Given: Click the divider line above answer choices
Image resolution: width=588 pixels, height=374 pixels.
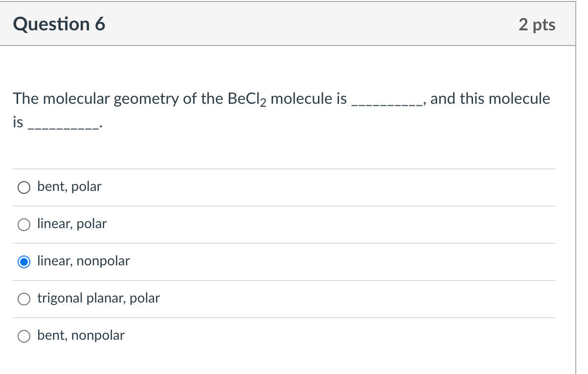Looking at the screenshot, I should point(284,168).
